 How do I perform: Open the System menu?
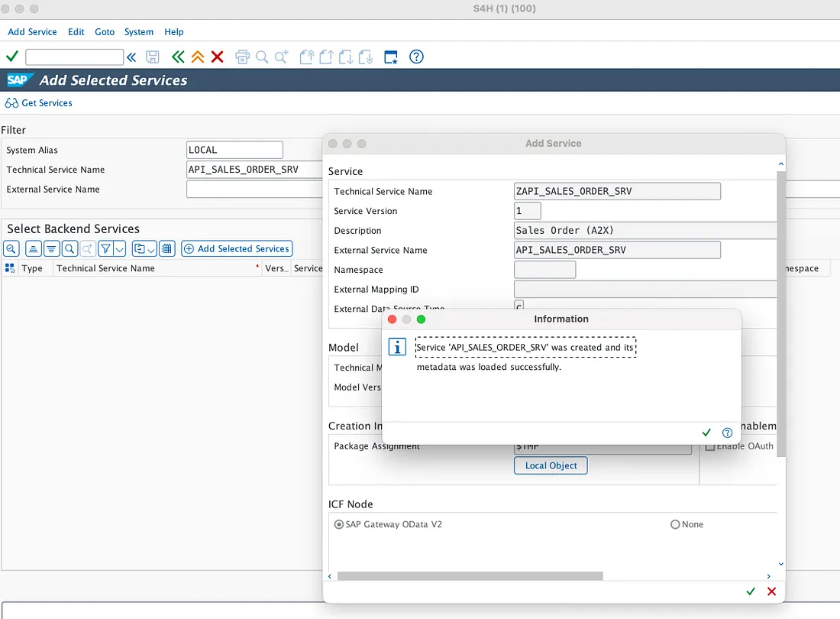(x=139, y=32)
